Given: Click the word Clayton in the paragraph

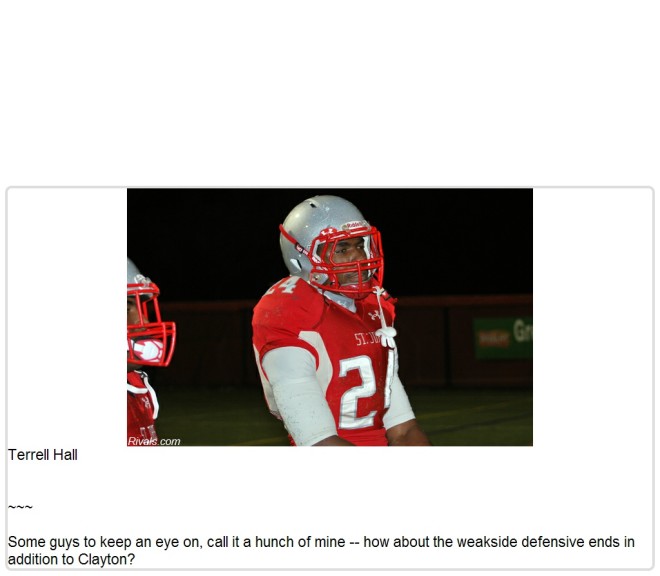Looking at the screenshot, I should [x=103, y=559].
